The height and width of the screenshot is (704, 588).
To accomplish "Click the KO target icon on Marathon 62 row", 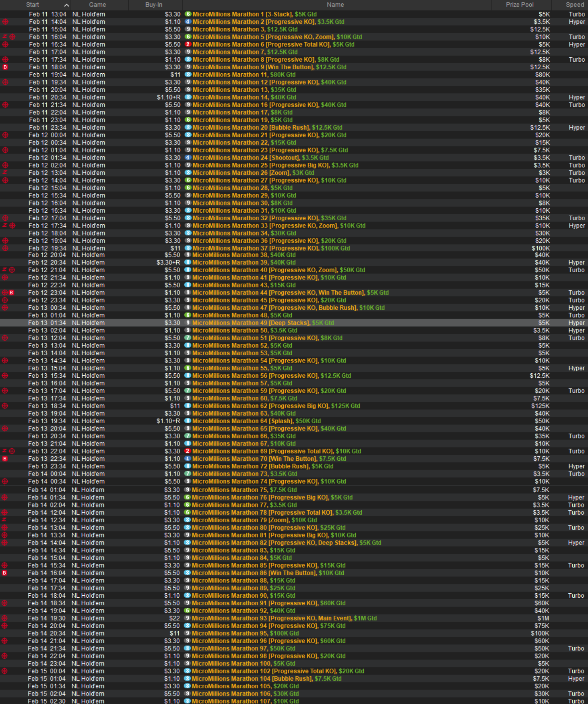I will pyautogui.click(x=5, y=406).
